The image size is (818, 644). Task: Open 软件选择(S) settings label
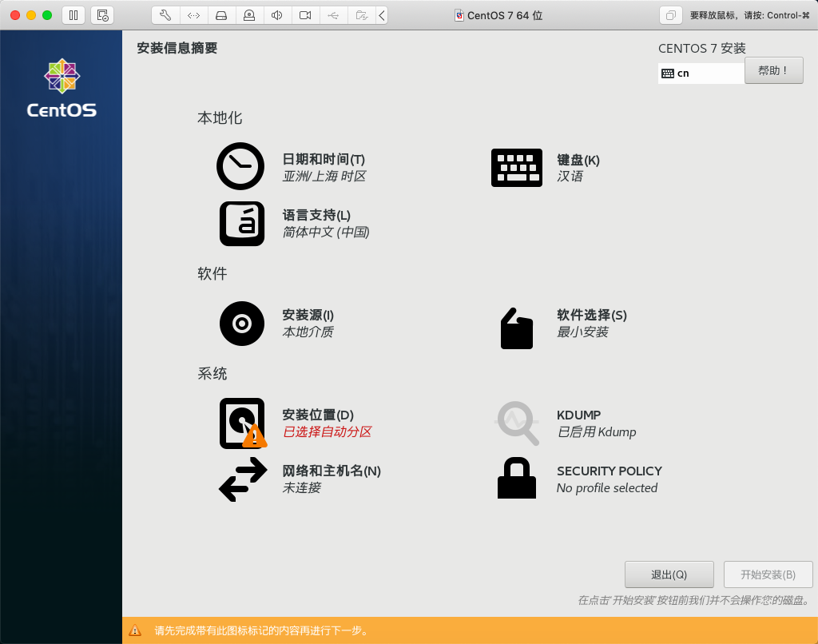592,315
